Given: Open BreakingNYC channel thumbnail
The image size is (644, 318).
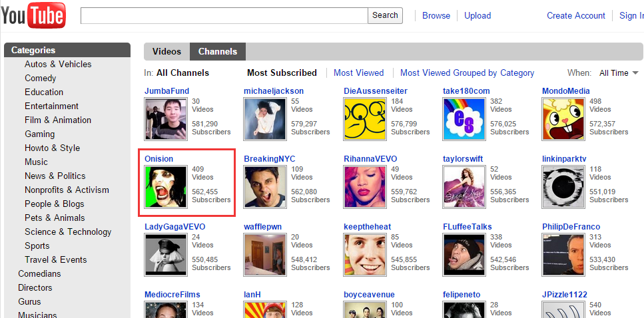Looking at the screenshot, I should [265, 187].
